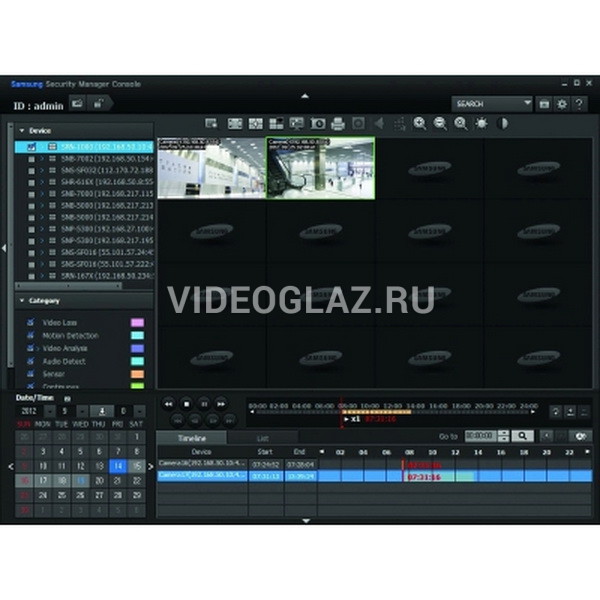
Task: Click pause playback button
Action: [x=204, y=404]
